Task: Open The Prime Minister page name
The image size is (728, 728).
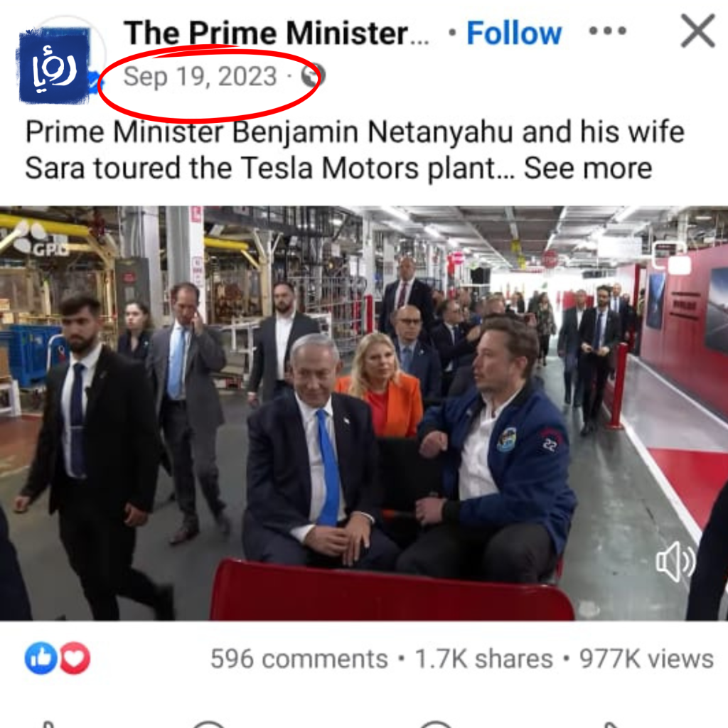Action: (277, 33)
